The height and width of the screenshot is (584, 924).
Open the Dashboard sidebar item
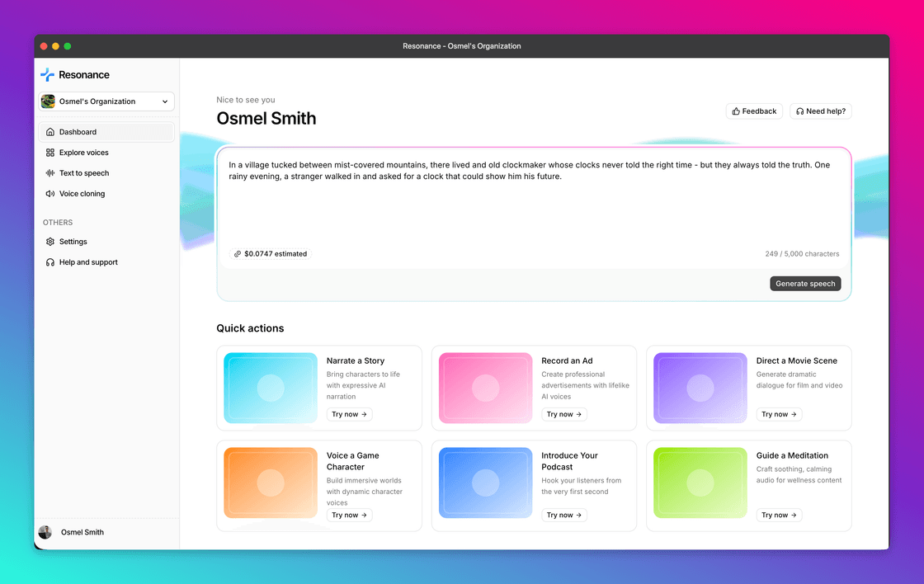coord(106,132)
